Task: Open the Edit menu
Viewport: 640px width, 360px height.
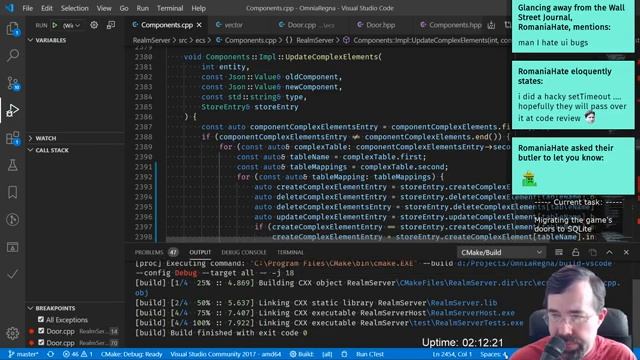Action: click(x=47, y=8)
